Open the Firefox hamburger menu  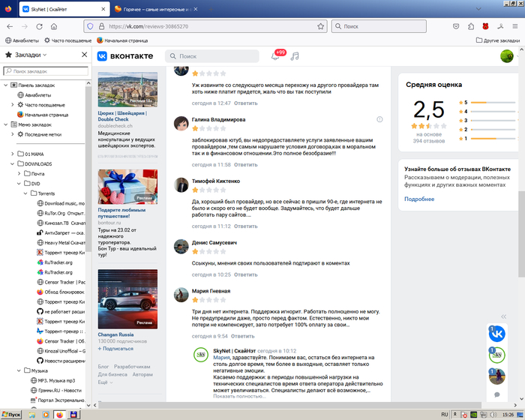(x=514, y=25)
